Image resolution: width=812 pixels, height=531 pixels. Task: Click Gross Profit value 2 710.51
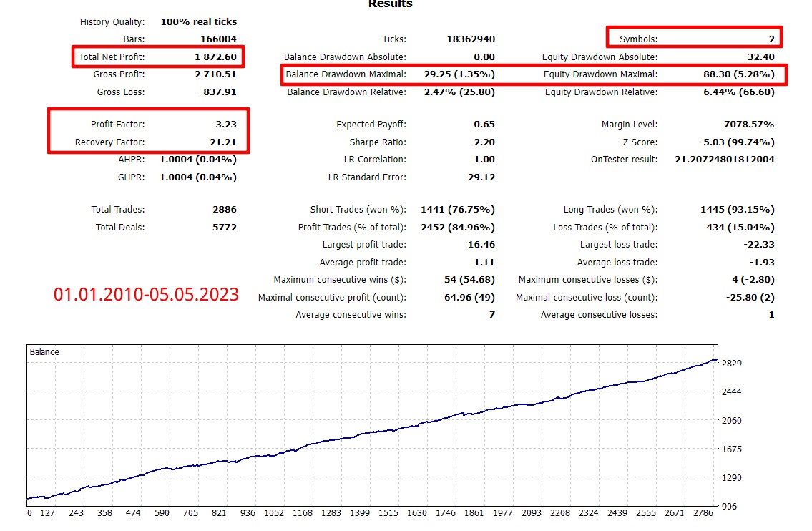click(215, 74)
